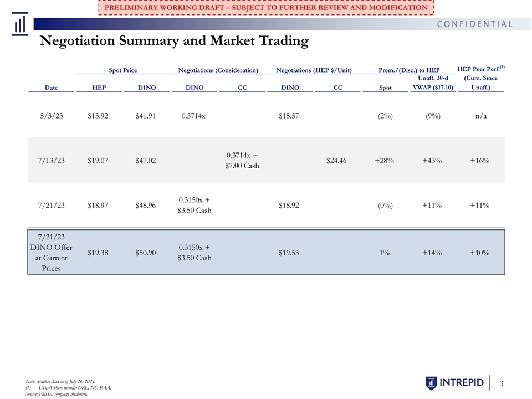Click the '$19.53' HEP per unit value
This screenshot has width=532, height=399.
point(289,253)
